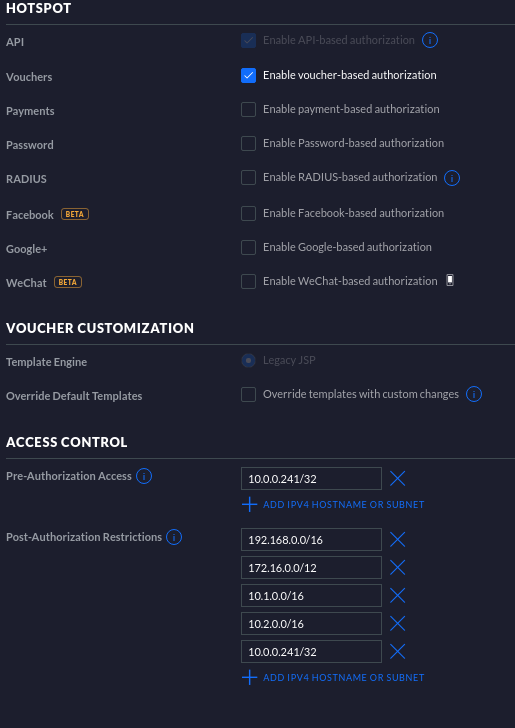View info about overriding templates

coord(474,395)
